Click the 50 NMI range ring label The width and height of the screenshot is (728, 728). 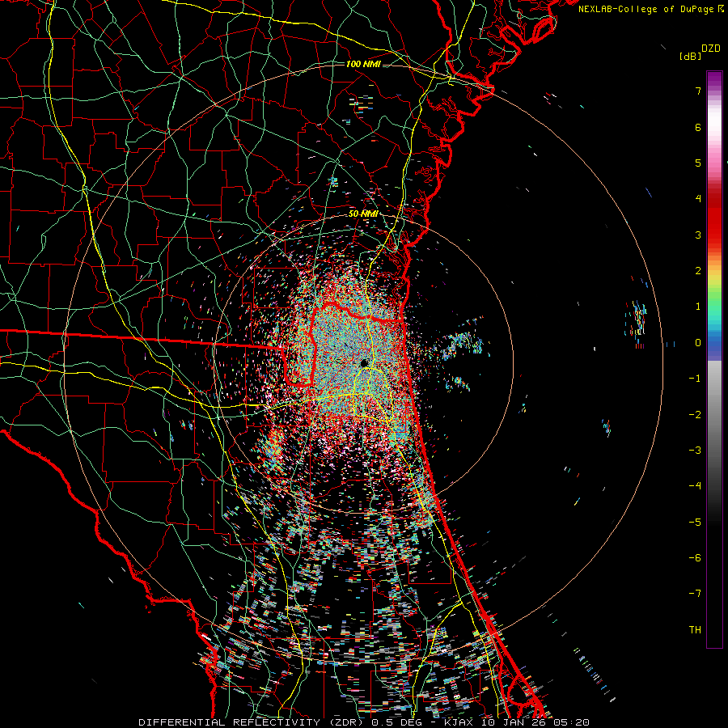click(x=362, y=214)
